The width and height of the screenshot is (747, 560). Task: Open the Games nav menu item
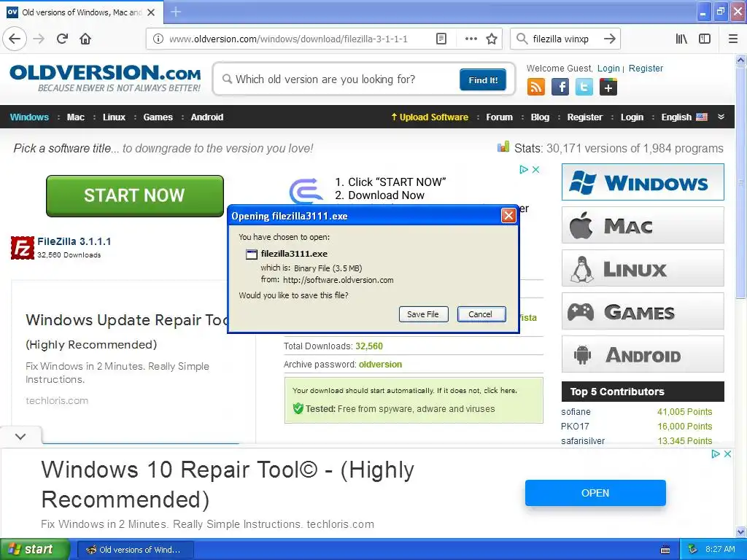(x=158, y=117)
